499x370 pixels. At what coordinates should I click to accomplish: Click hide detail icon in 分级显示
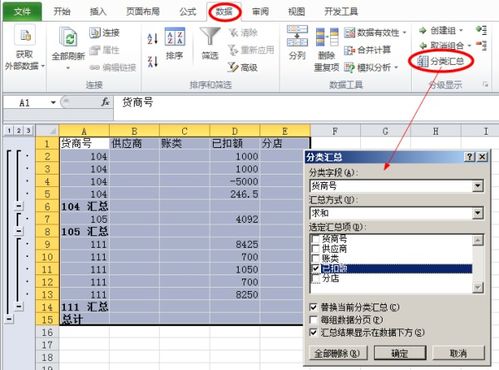click(481, 45)
